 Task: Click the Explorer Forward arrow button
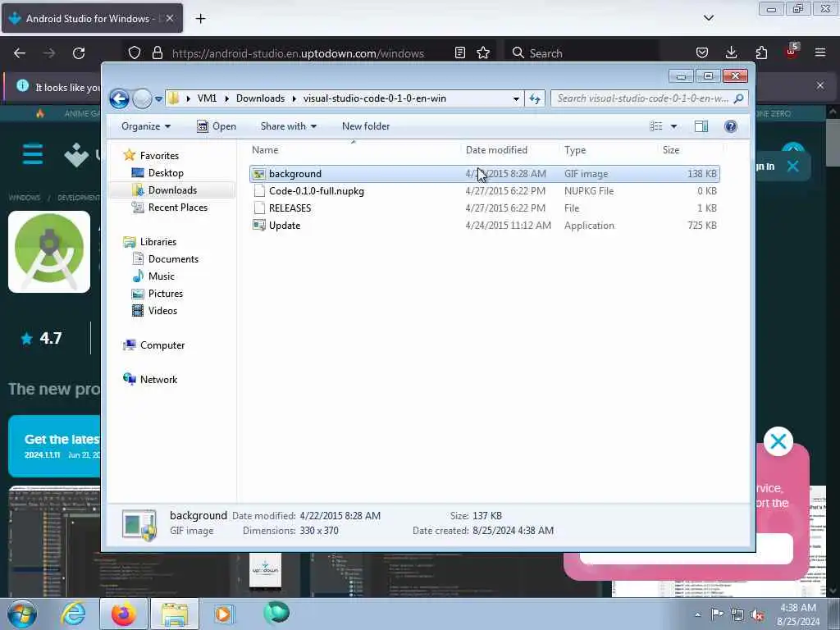(142, 98)
